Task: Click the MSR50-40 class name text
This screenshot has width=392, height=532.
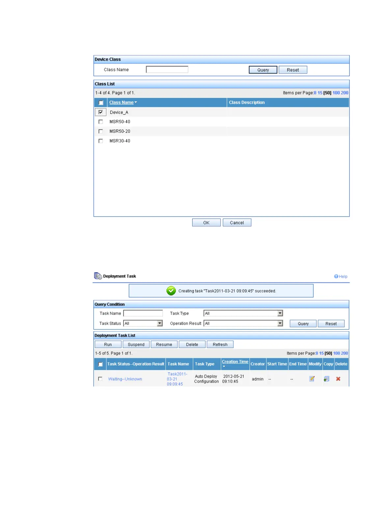Action: point(120,122)
